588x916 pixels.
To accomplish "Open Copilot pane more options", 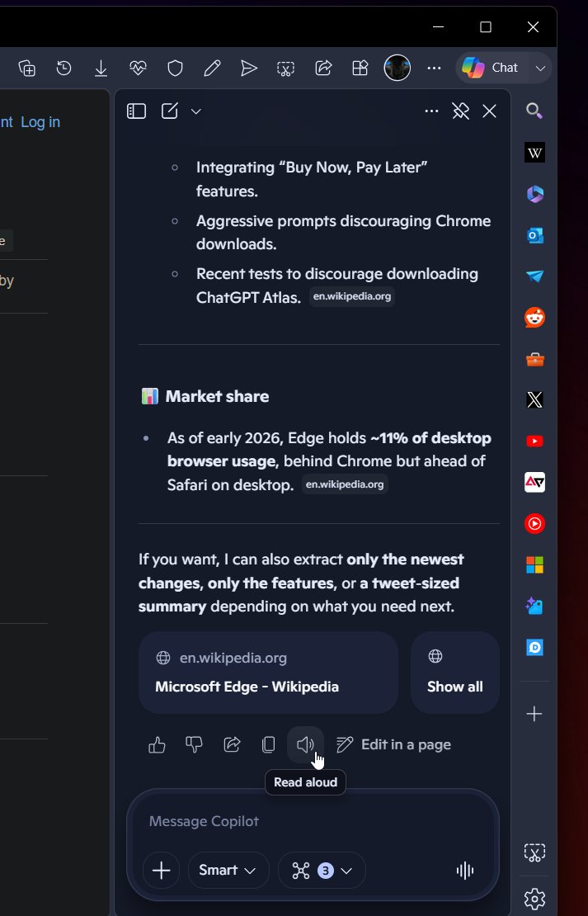I will click(431, 111).
